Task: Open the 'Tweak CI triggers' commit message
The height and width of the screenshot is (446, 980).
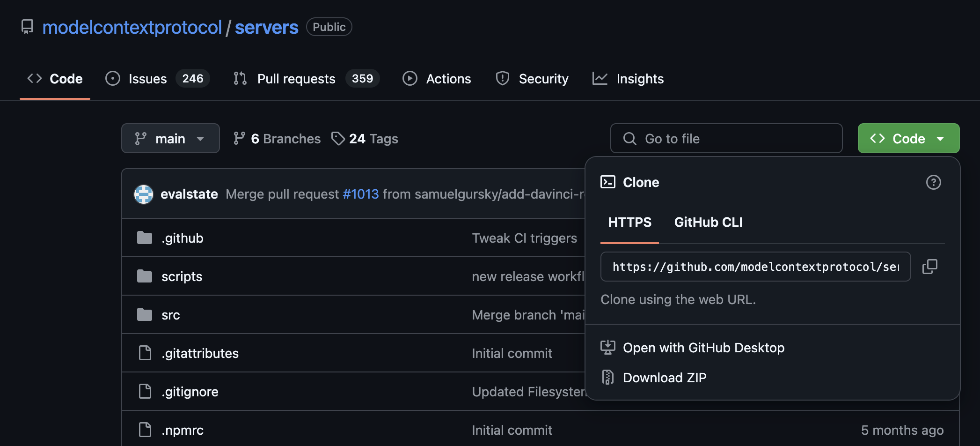Action: [x=524, y=238]
